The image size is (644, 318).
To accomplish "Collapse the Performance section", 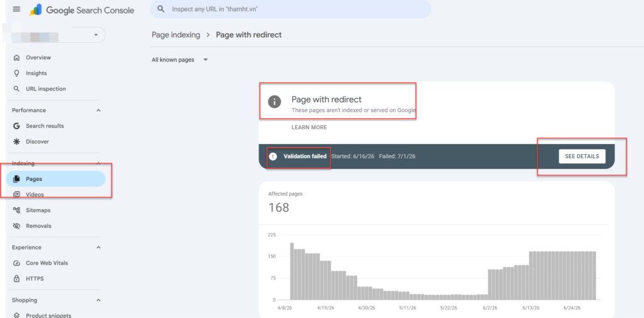I will coord(98,110).
